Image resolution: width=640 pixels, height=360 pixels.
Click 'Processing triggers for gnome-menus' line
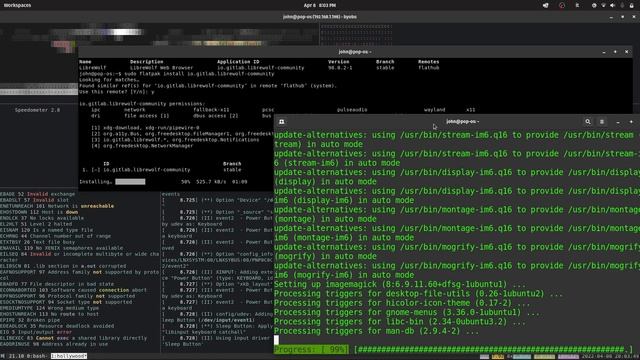(x=407, y=313)
